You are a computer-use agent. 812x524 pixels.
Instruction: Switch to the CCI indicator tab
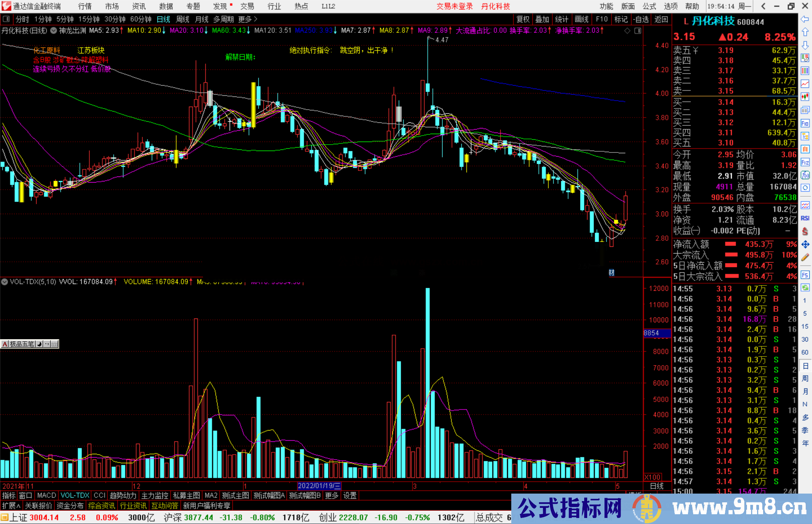pyautogui.click(x=100, y=496)
